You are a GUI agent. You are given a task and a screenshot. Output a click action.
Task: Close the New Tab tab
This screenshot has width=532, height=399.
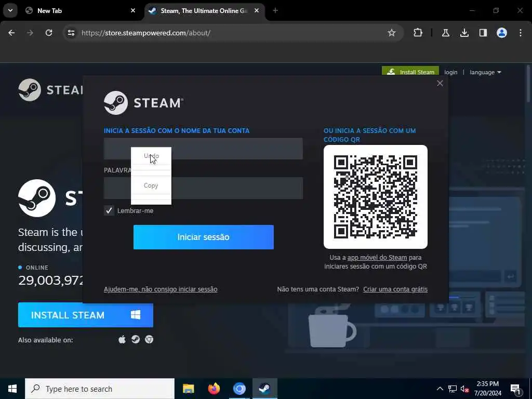[x=133, y=10]
